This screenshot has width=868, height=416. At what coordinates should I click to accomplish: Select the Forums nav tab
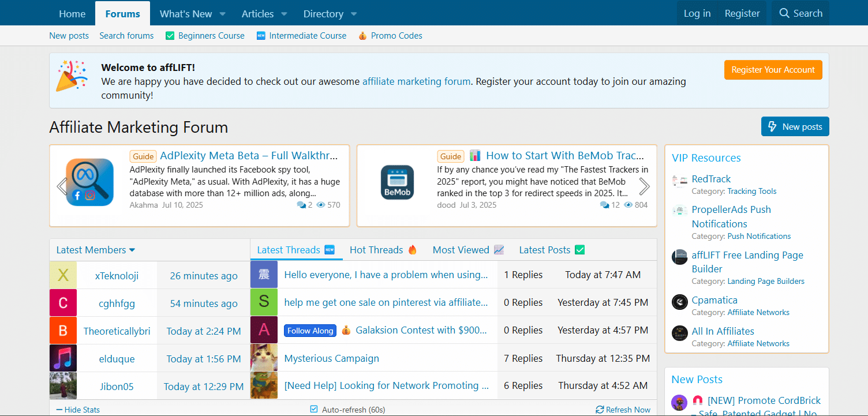point(123,14)
